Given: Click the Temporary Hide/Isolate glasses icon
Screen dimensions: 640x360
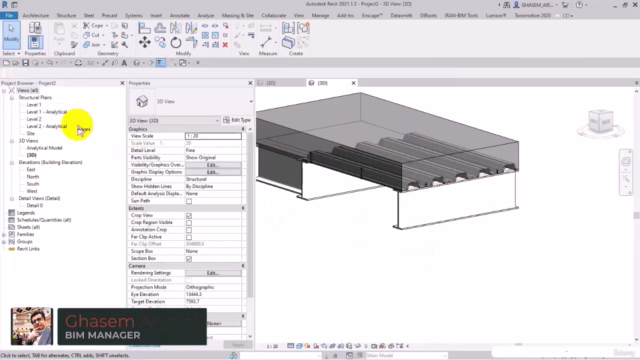Looking at the screenshot, I should pyautogui.click(x=358, y=346).
